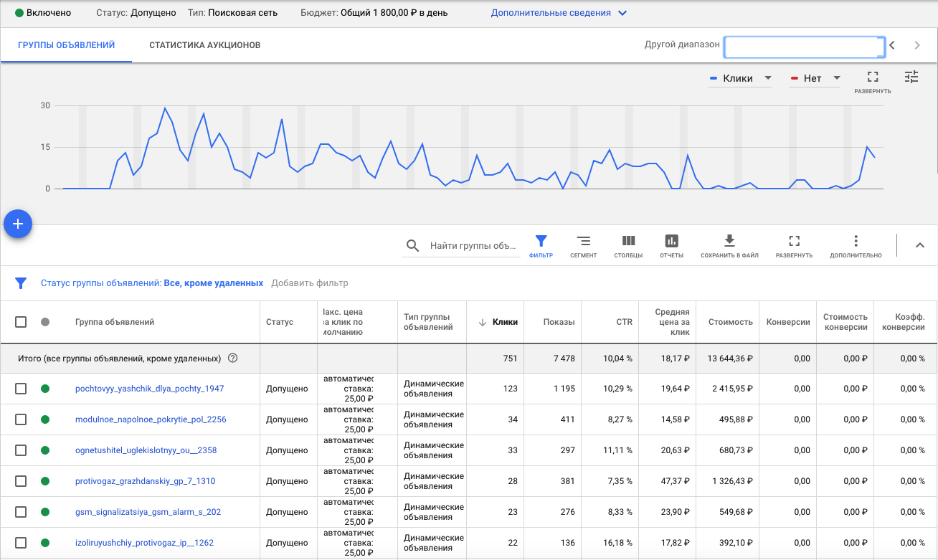Sort by Стоимость column header
The height and width of the screenshot is (560, 938).
pos(730,322)
